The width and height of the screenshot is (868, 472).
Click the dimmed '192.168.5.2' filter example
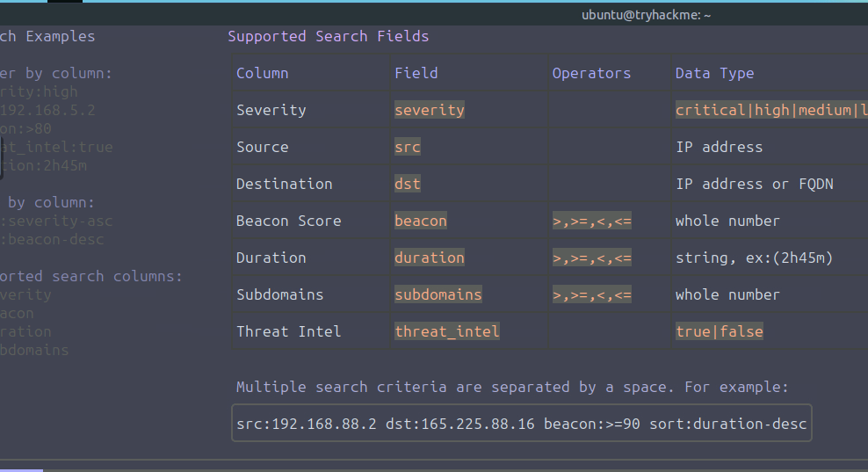pyautogui.click(x=47, y=110)
